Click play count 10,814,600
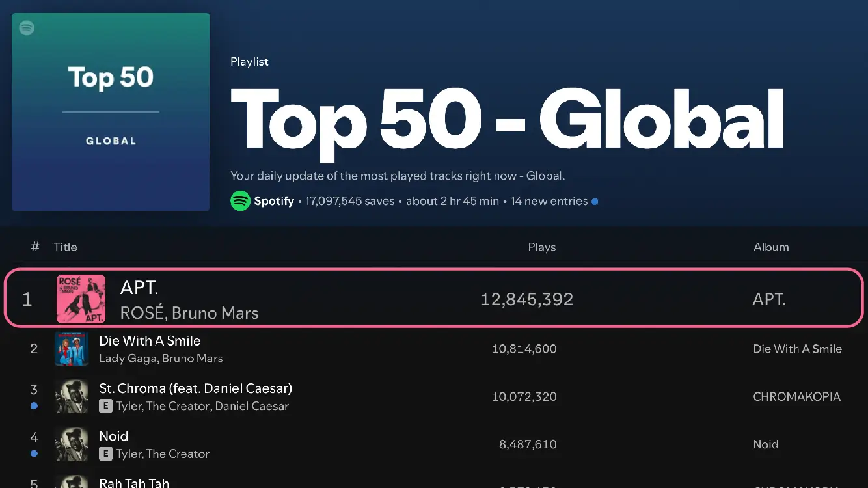This screenshot has width=868, height=488. tap(524, 349)
